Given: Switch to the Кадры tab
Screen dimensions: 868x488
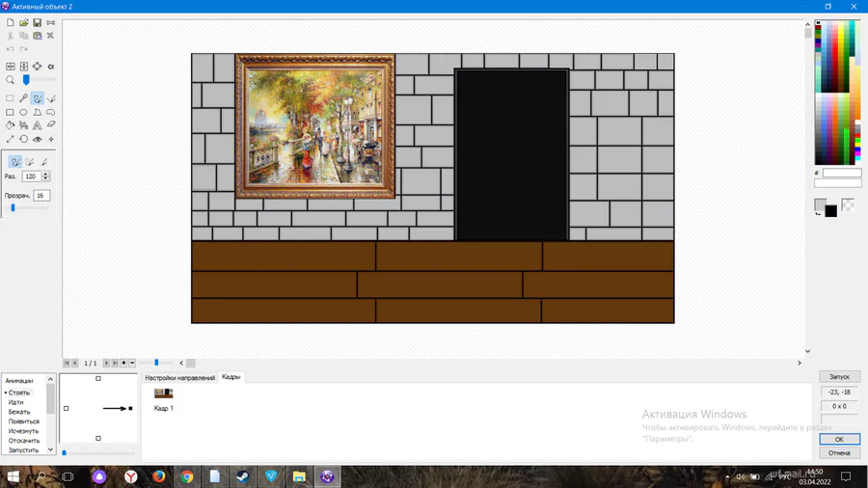Looking at the screenshot, I should 231,377.
